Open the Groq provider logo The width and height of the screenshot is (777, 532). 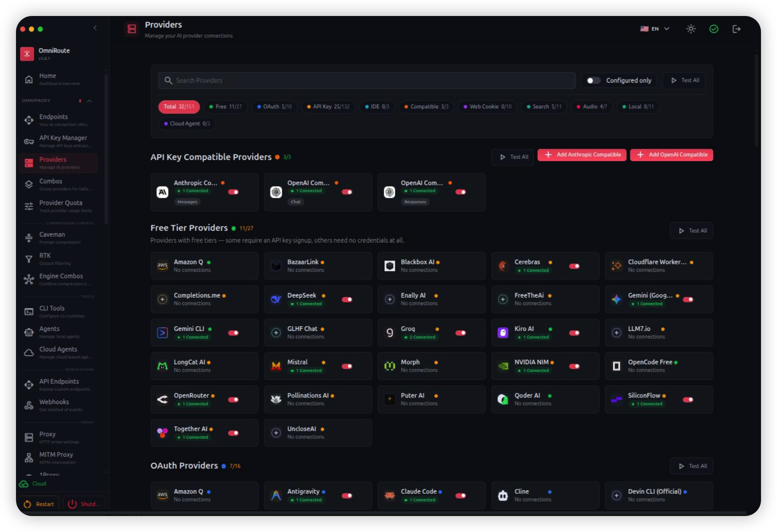390,333
